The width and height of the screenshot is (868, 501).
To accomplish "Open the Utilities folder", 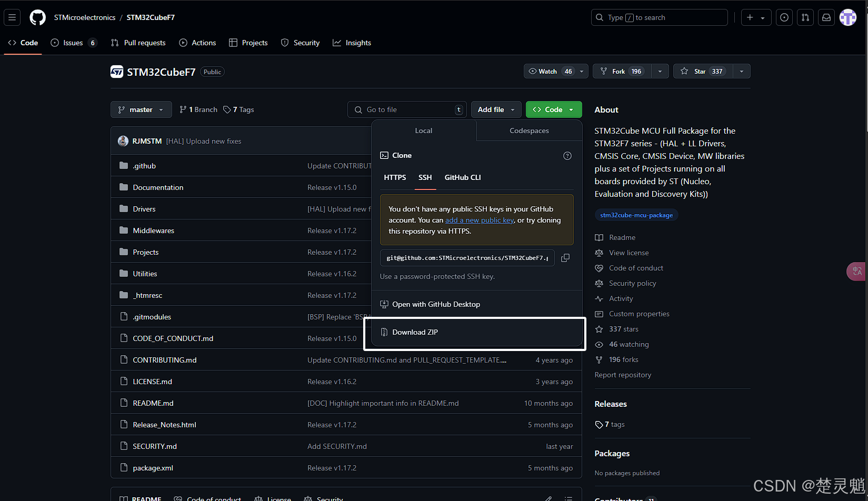I will coord(145,274).
